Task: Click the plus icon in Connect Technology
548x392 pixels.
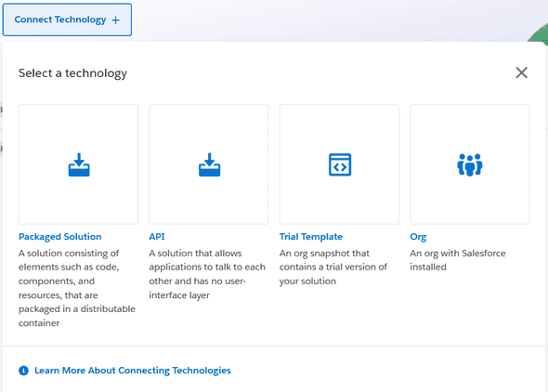Action: click(x=115, y=20)
